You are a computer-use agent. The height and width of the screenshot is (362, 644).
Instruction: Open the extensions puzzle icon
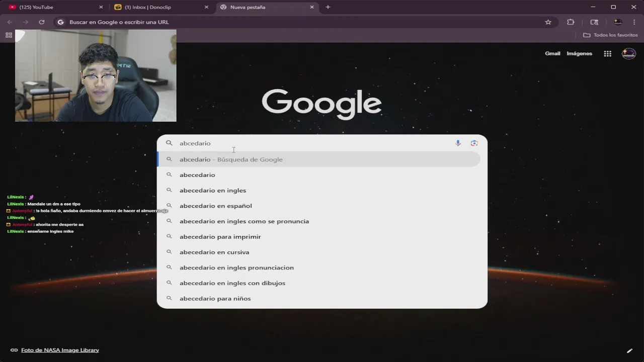(x=571, y=22)
